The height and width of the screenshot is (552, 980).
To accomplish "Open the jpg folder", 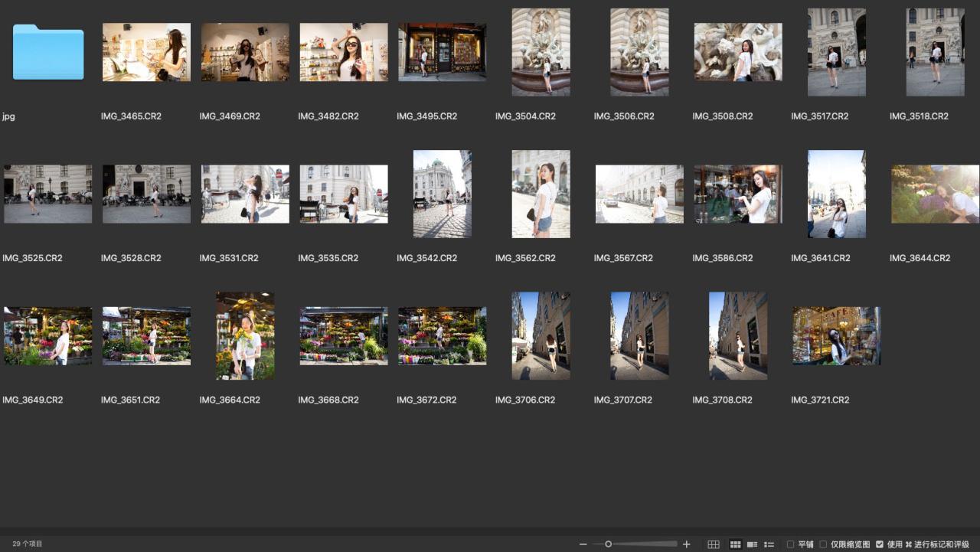I will 48,52.
